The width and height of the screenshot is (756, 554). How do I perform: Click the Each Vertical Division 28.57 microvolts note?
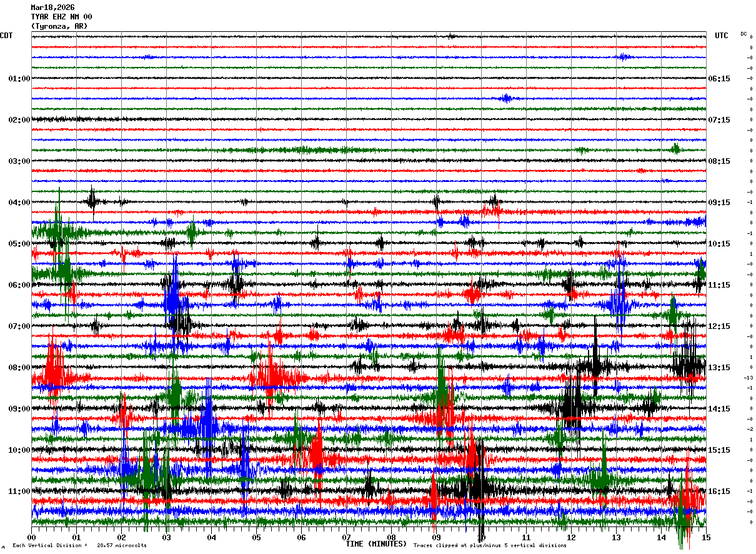coord(79,546)
